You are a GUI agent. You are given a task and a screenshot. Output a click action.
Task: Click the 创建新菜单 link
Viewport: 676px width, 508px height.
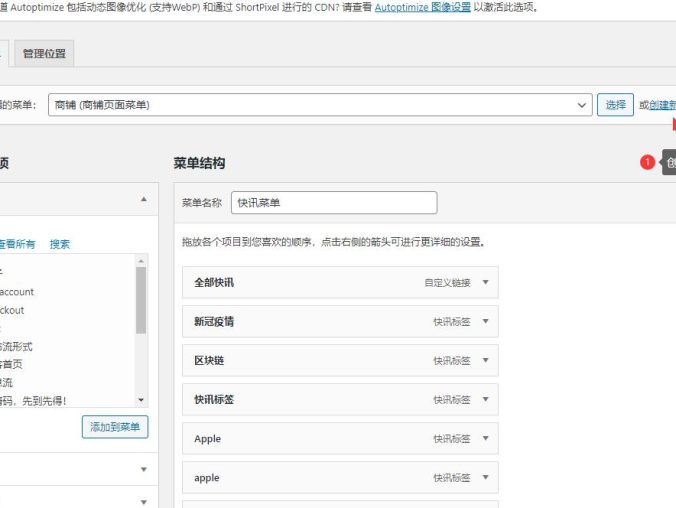pos(663,105)
